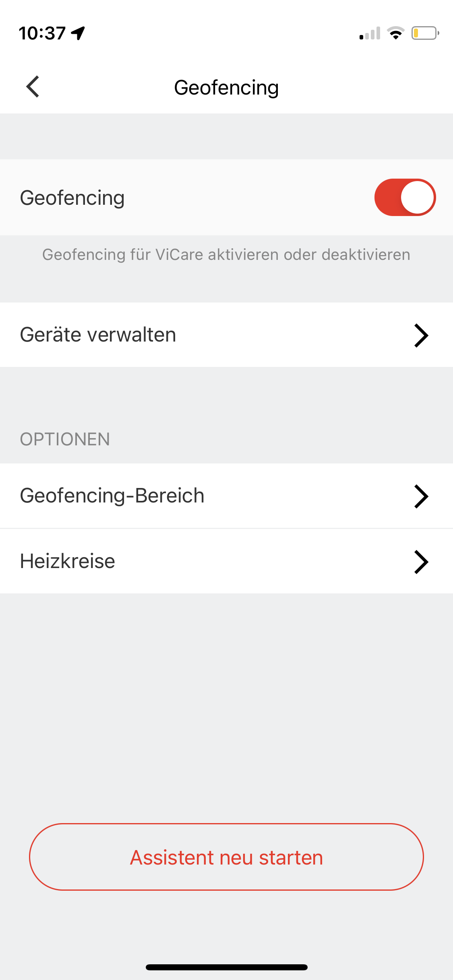The height and width of the screenshot is (980, 453).
Task: Tap the back arrow icon
Action: click(33, 86)
